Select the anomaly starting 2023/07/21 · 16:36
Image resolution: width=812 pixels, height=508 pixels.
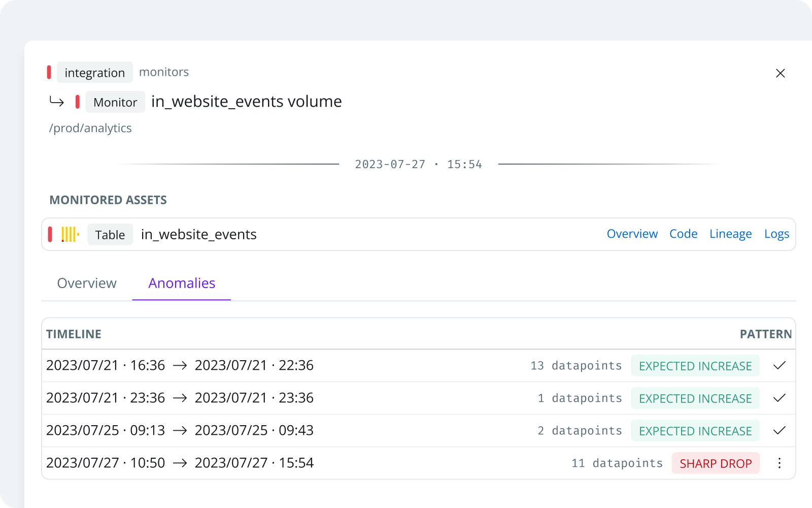tap(418, 365)
